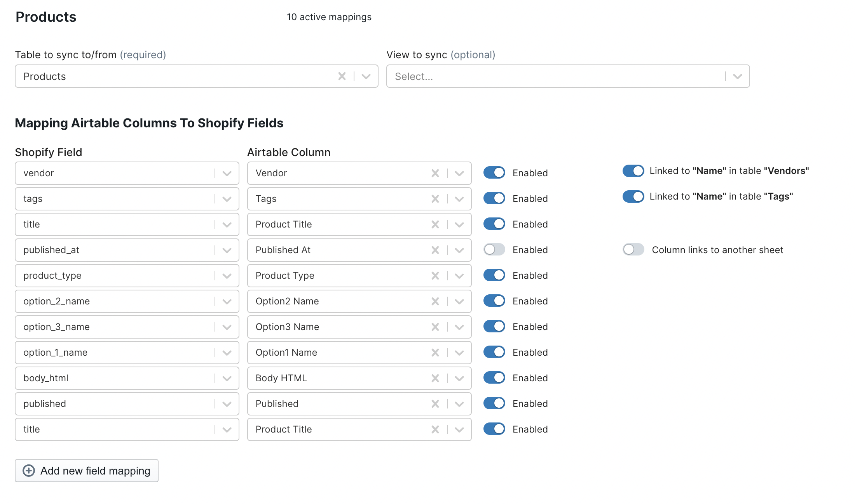
Task: Turn on Column links to another sheet
Action: 633,249
